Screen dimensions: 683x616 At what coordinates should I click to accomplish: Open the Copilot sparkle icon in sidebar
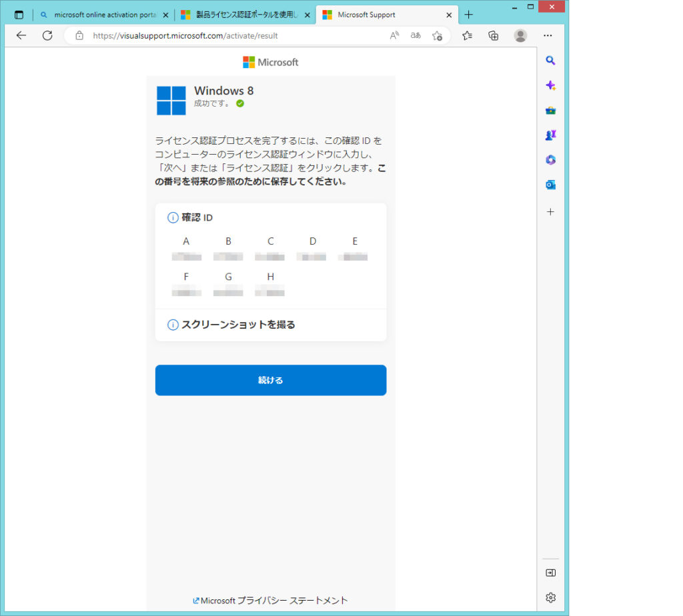[550, 85]
